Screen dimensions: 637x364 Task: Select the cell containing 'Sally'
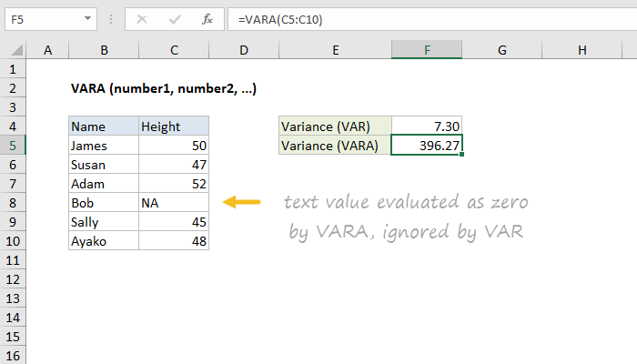click(104, 222)
